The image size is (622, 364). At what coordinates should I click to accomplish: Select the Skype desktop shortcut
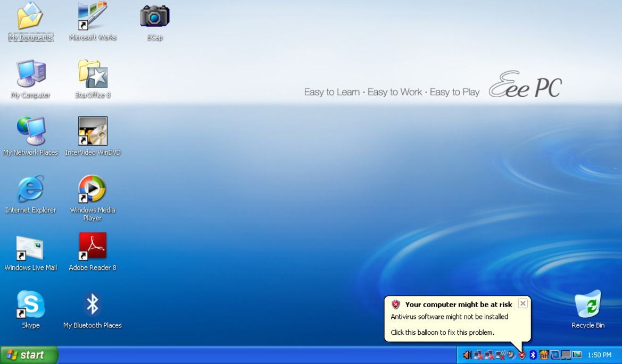pos(30,310)
